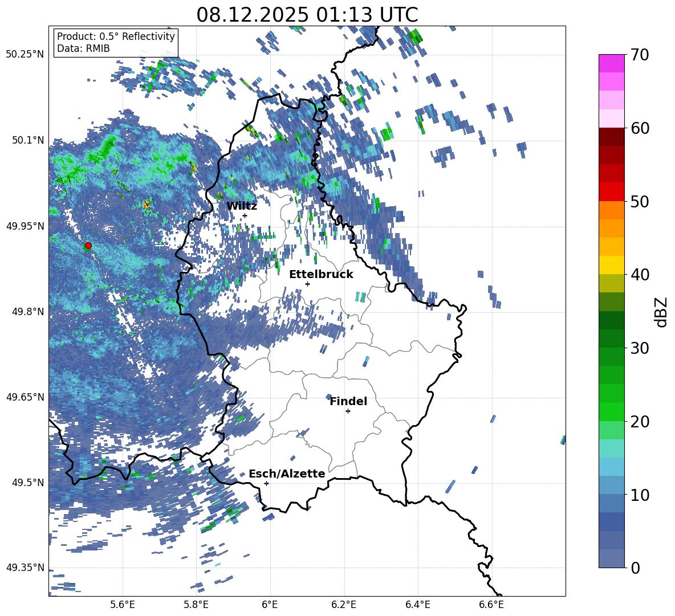
Task: Click the Wiltz station cross marker
Action: (245, 215)
